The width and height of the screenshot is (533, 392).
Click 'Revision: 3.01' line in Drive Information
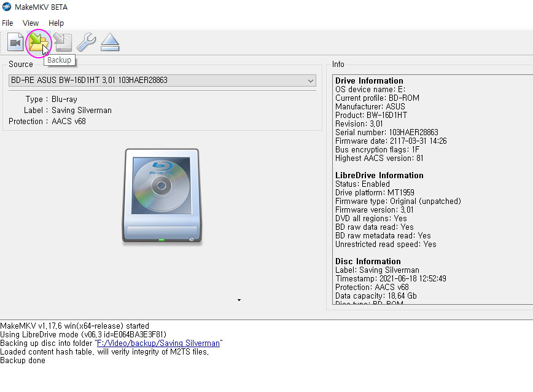(x=359, y=123)
